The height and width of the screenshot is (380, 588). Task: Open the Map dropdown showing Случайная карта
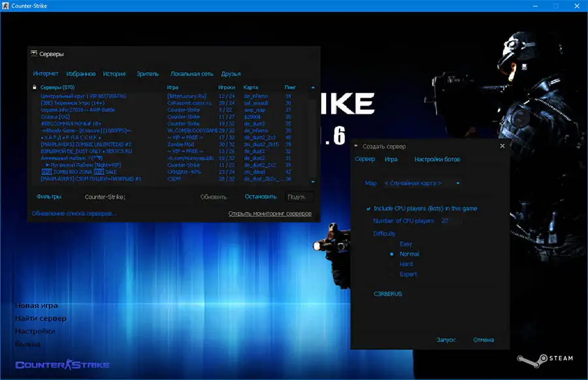457,183
